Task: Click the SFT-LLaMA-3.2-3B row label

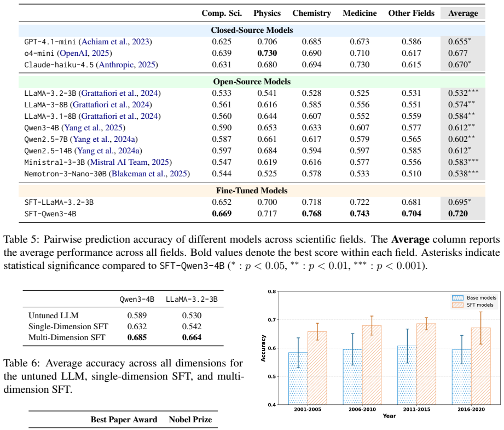Action: (59, 203)
